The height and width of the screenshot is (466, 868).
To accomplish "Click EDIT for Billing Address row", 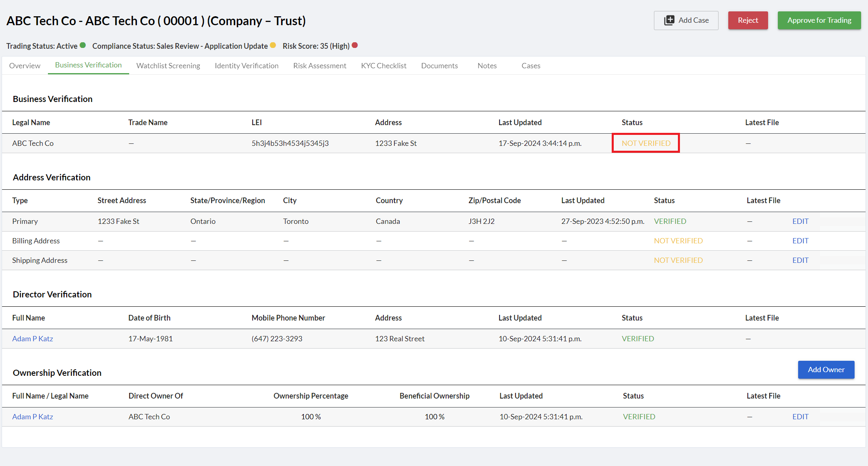I will click(800, 241).
